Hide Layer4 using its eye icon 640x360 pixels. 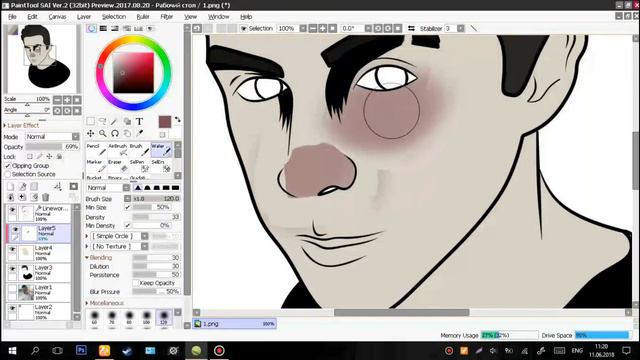[13, 249]
